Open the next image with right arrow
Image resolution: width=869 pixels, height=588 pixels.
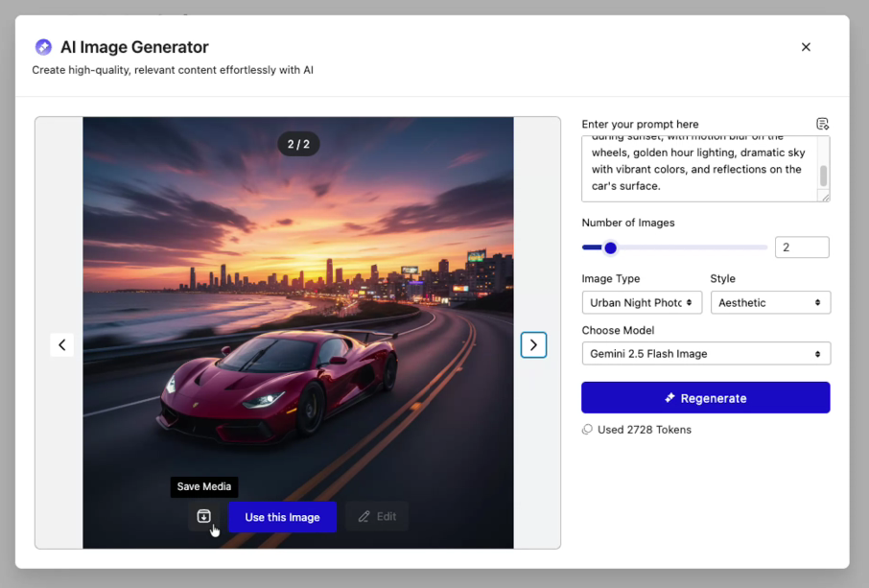click(533, 344)
